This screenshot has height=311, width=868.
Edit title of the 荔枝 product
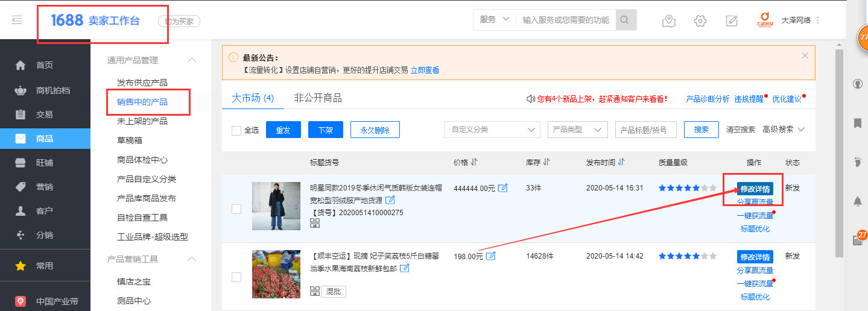pyautogui.click(x=404, y=268)
